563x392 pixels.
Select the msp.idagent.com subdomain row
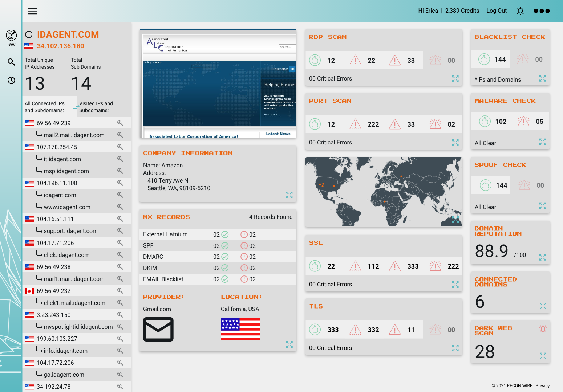click(77, 171)
